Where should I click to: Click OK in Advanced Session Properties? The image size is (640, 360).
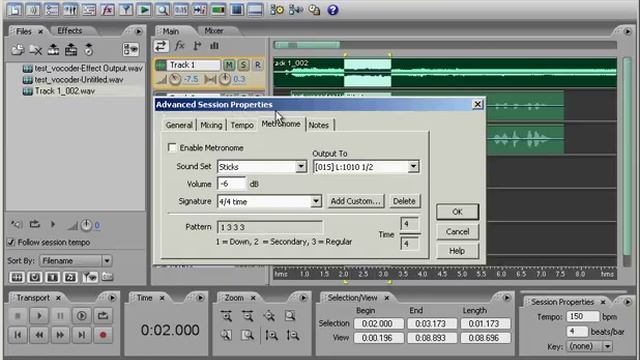(457, 212)
